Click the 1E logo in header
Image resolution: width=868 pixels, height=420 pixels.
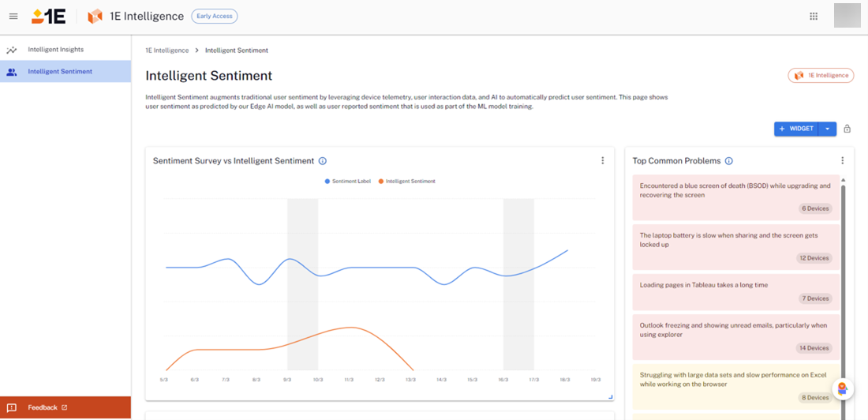click(x=48, y=17)
